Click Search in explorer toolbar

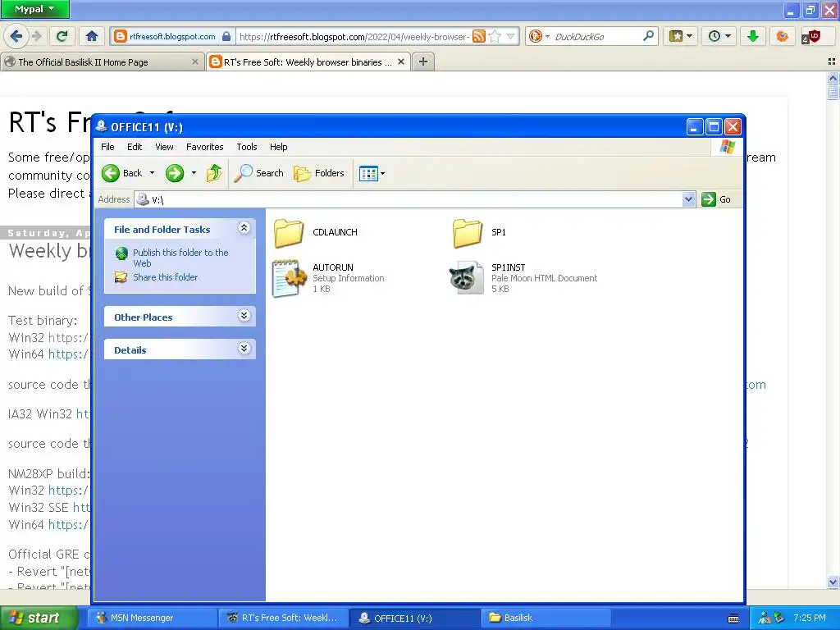(x=258, y=173)
